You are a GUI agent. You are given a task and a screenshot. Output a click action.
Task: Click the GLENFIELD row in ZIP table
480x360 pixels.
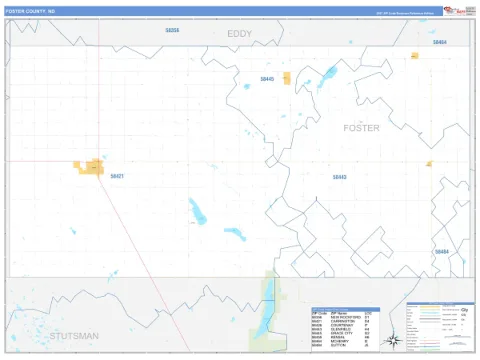tap(341, 329)
